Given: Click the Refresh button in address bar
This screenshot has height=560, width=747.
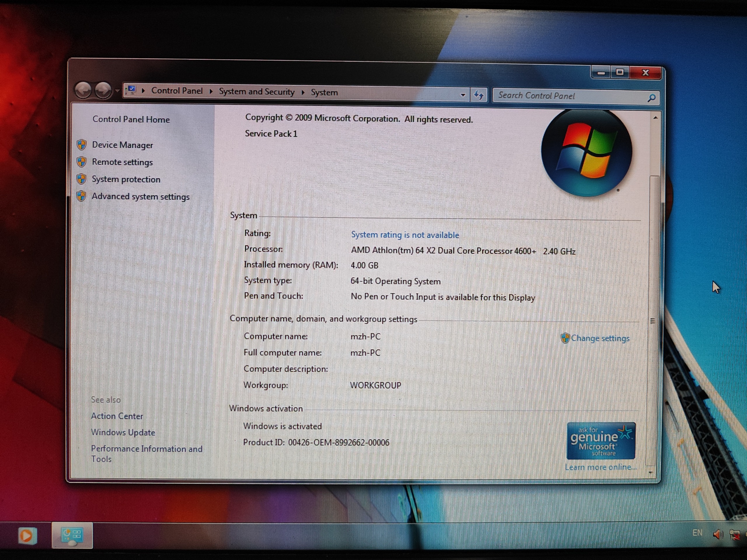Looking at the screenshot, I should (x=479, y=95).
